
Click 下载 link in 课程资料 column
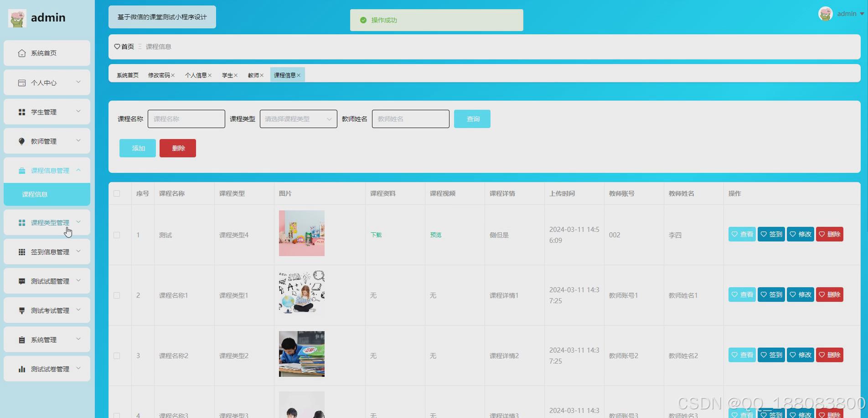coord(376,235)
